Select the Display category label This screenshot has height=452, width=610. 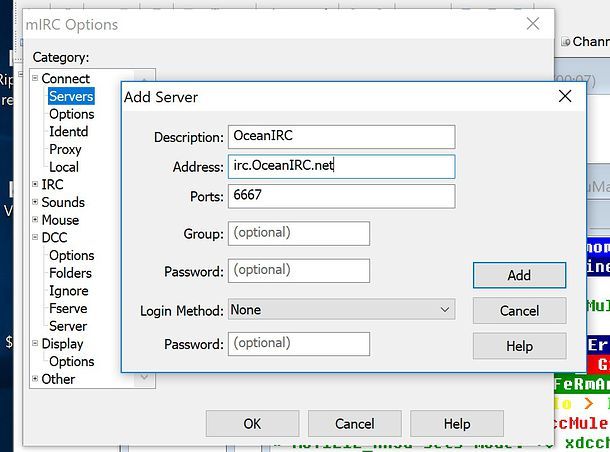click(x=62, y=344)
